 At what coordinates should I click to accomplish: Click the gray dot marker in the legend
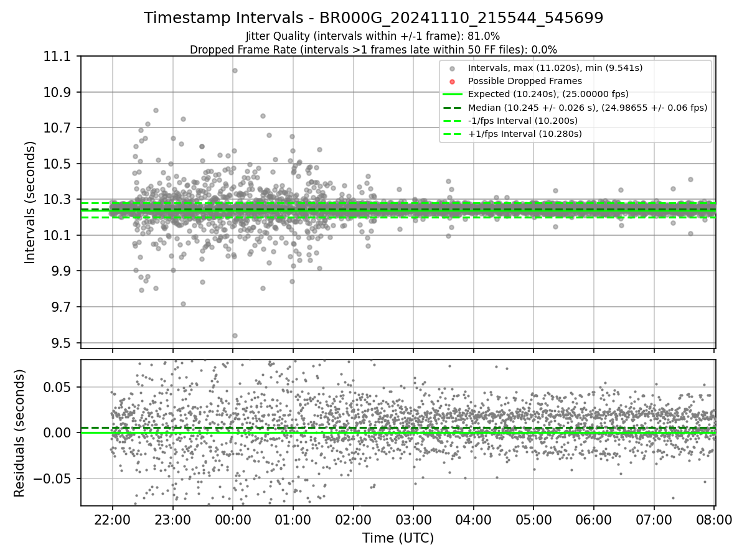(x=453, y=68)
